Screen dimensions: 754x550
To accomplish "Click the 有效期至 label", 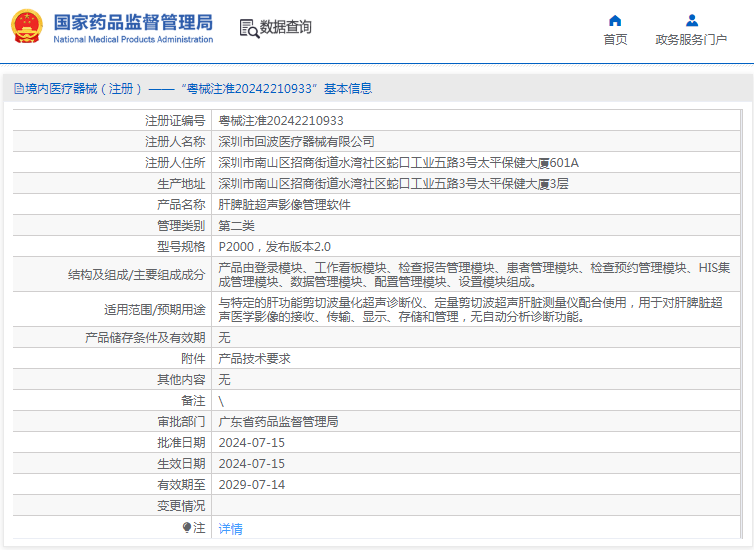I will click(181, 485).
